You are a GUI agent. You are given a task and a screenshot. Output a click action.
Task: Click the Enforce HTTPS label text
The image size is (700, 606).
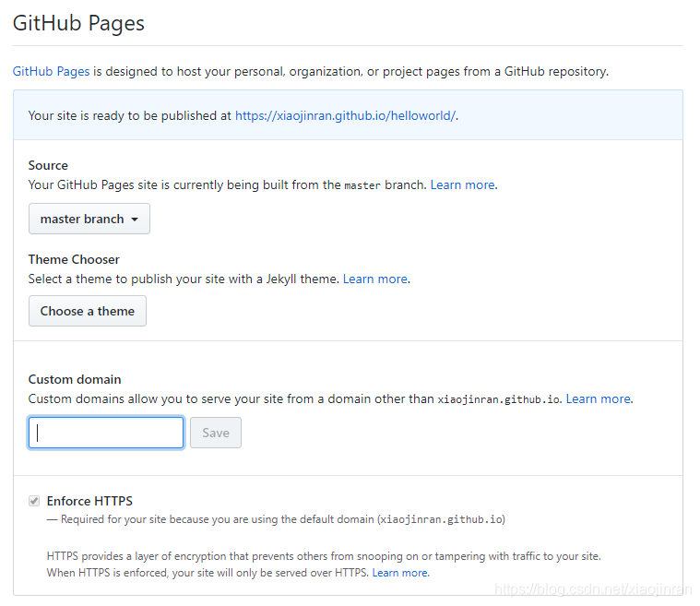point(89,501)
